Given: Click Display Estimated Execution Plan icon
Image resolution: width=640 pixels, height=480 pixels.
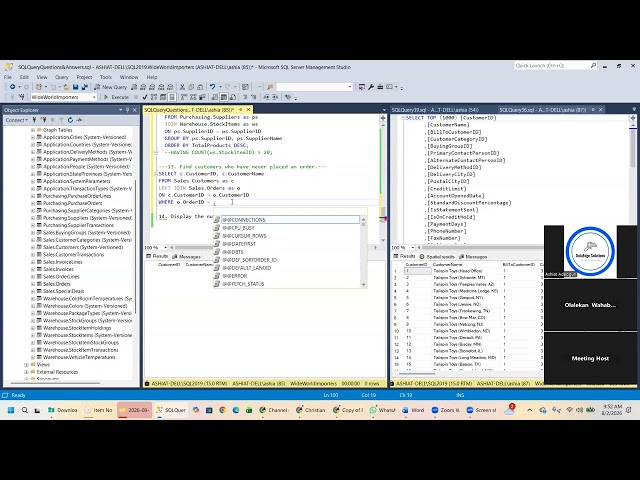Looking at the screenshot, I should (154, 97).
